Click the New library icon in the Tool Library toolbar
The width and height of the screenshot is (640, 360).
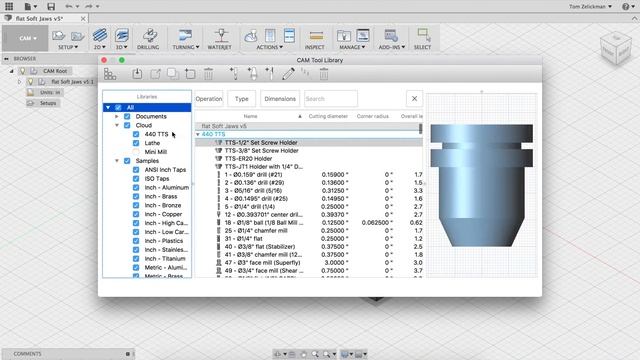click(x=190, y=74)
